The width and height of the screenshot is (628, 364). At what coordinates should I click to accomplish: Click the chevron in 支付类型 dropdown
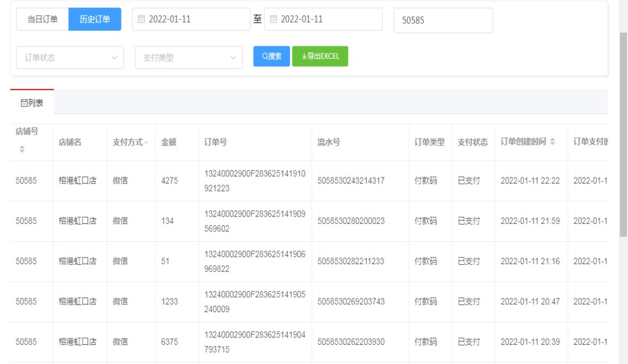click(232, 58)
